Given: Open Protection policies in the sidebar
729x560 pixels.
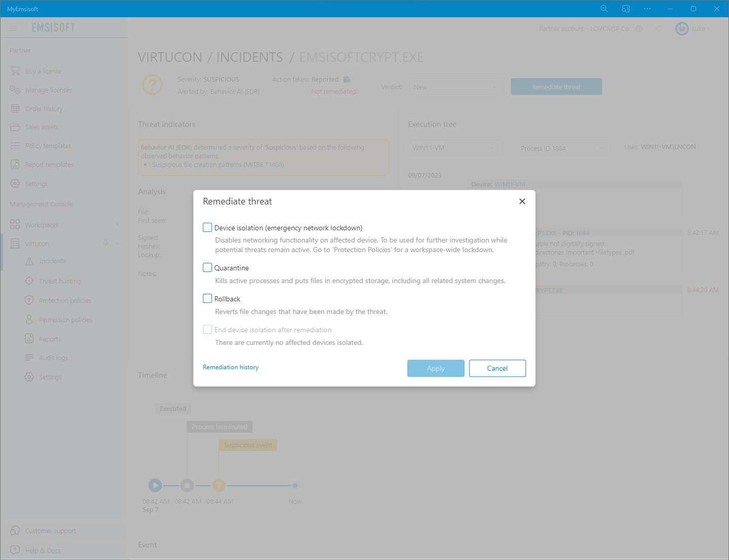Looking at the screenshot, I should pos(65,301).
